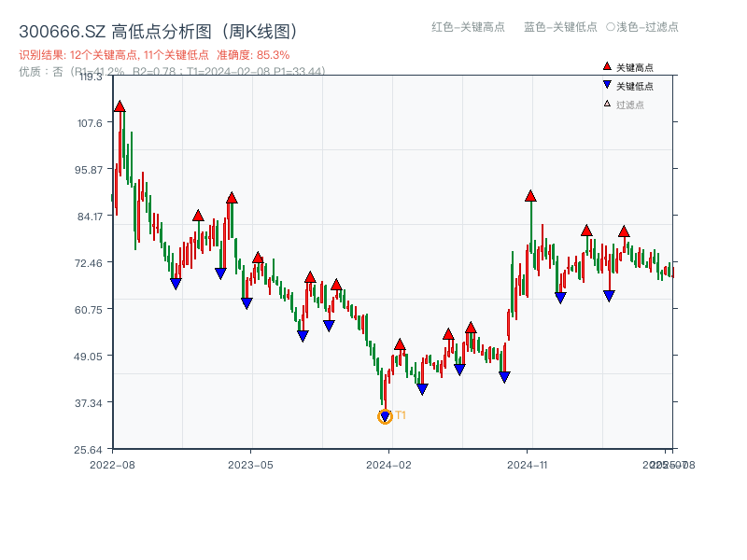Click the last blue key-low marker before the 2024-11 rally

(x=504, y=377)
